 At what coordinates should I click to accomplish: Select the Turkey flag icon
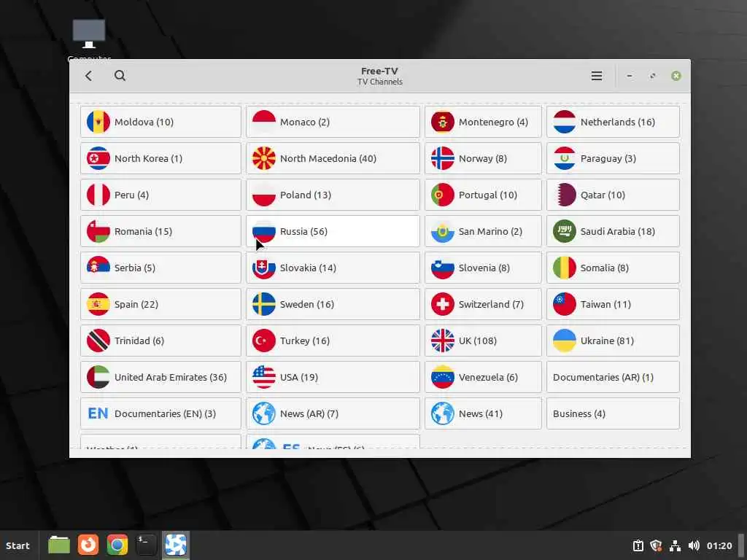click(x=264, y=341)
